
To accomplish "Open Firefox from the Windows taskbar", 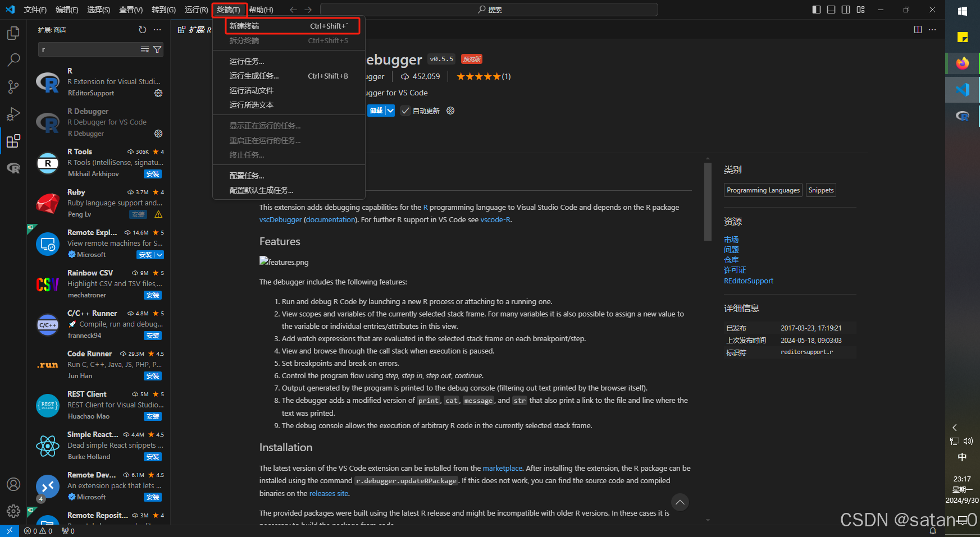I will pyautogui.click(x=963, y=63).
